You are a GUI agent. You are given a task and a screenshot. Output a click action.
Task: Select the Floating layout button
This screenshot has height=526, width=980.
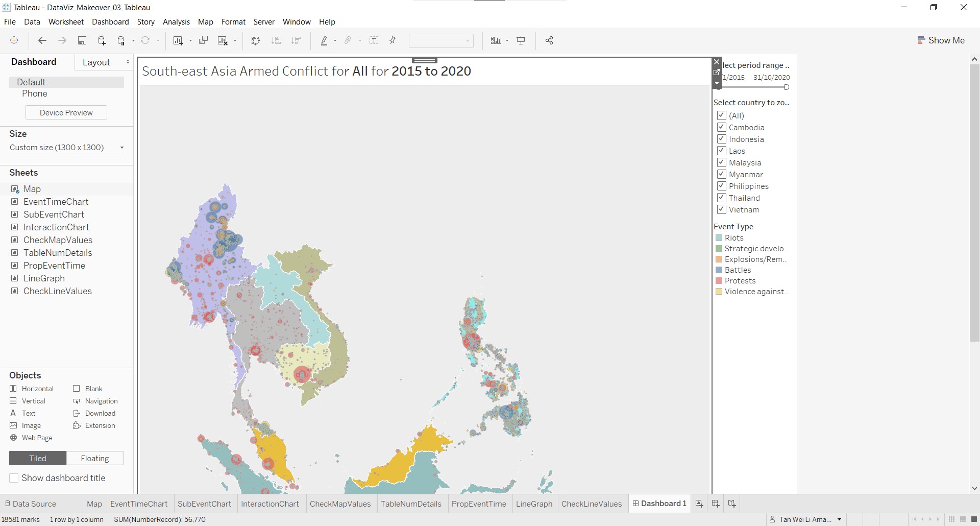[95, 459]
